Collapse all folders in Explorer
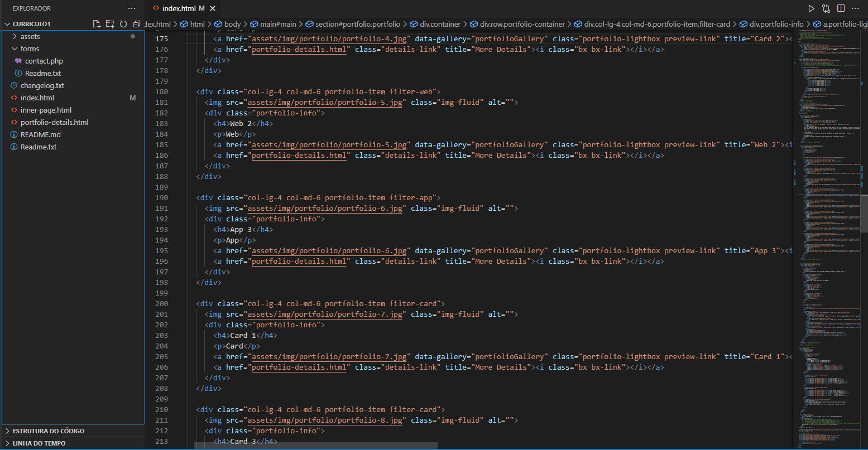 pos(136,24)
